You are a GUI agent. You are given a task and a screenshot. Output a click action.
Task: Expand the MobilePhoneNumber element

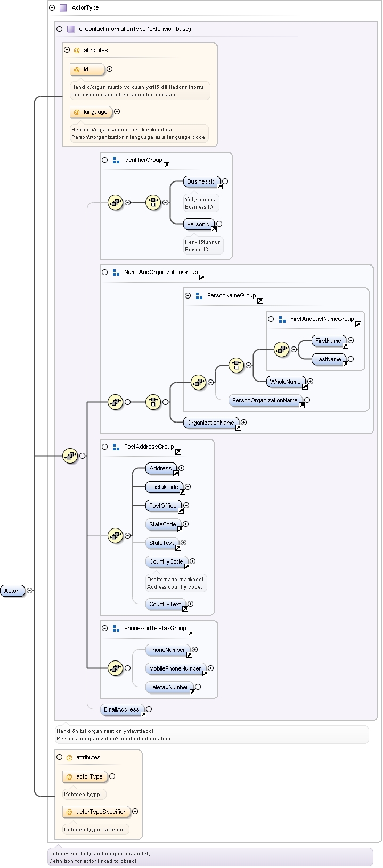tap(210, 668)
